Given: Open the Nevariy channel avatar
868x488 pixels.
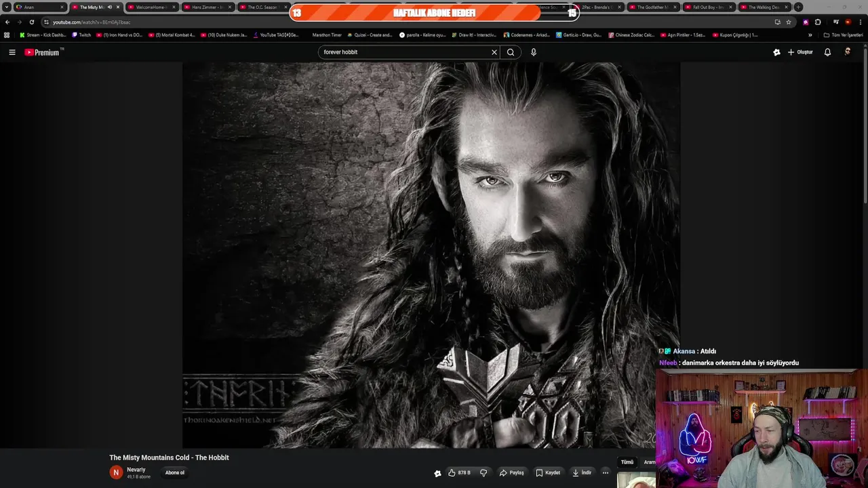Looking at the screenshot, I should tap(116, 472).
